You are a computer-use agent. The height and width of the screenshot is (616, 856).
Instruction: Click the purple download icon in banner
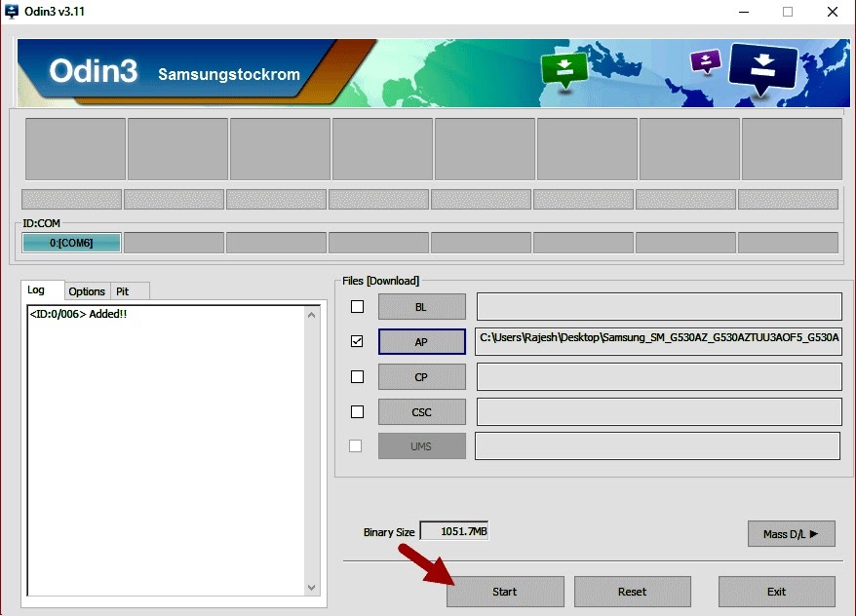click(706, 61)
